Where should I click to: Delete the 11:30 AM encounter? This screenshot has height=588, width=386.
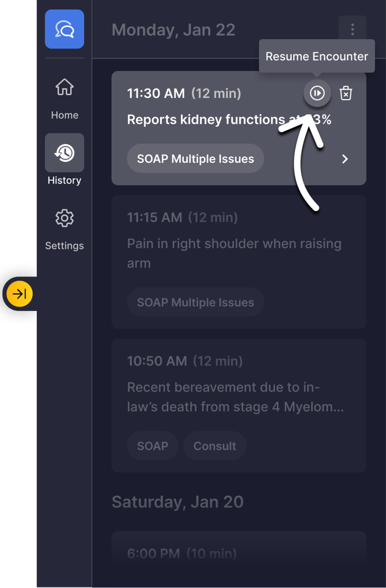click(346, 93)
